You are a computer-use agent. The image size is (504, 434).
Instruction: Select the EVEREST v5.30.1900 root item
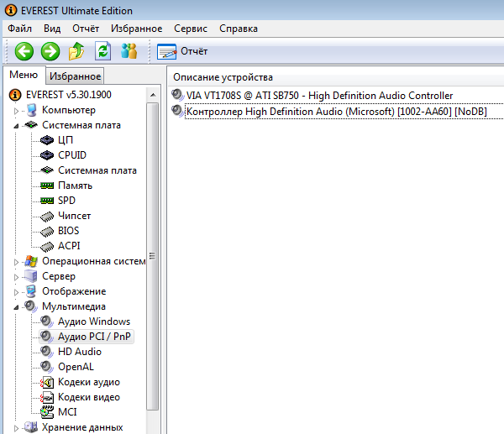point(69,95)
